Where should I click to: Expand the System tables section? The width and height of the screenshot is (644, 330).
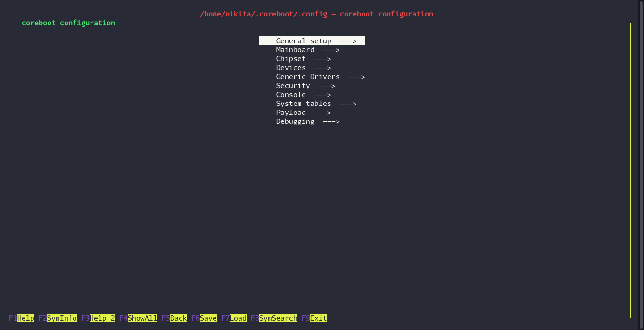tap(304, 103)
